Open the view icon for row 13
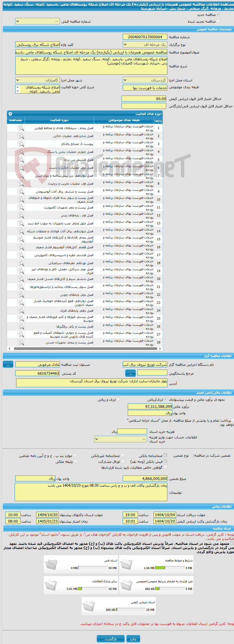This screenshot has height=644, width=234. click(x=21, y=223)
